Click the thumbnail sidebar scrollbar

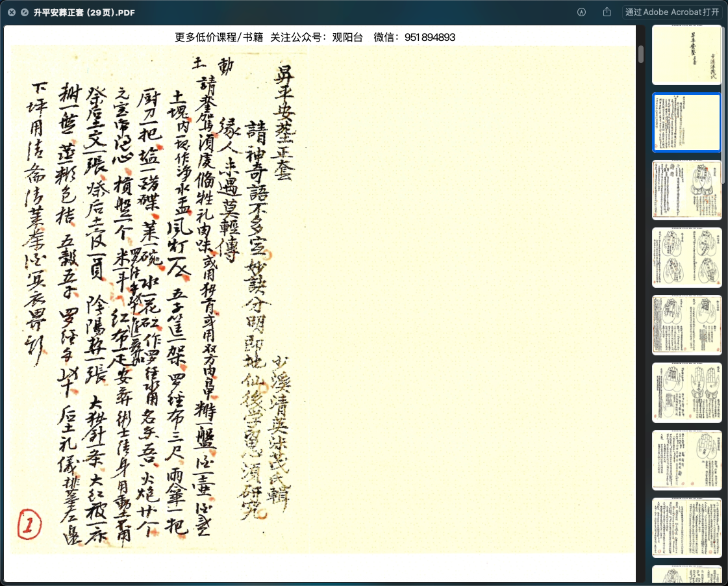(725, 260)
